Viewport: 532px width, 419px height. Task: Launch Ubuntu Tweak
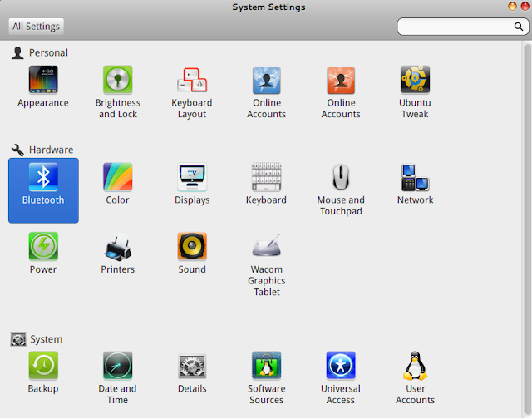pyautogui.click(x=415, y=92)
